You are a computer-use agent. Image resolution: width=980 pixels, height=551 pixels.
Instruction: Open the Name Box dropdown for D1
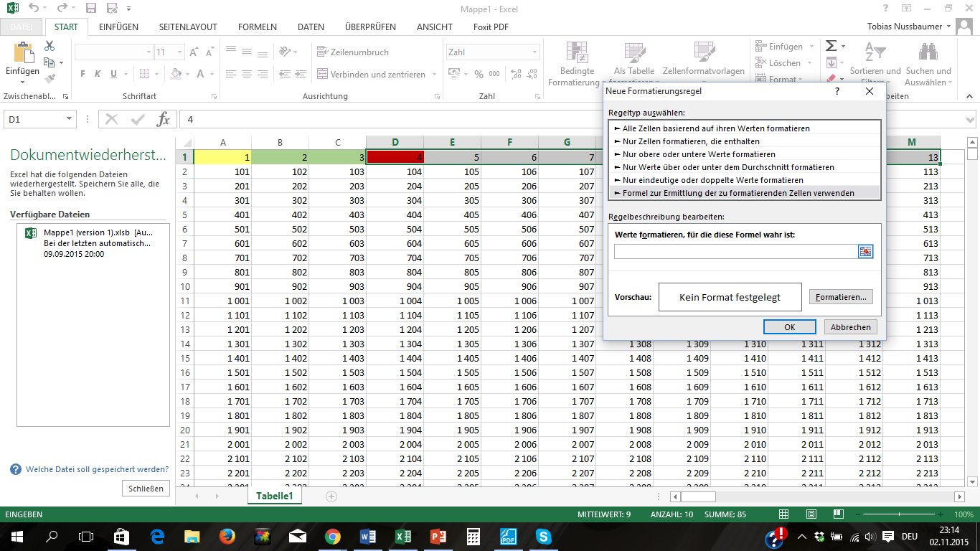(70, 119)
